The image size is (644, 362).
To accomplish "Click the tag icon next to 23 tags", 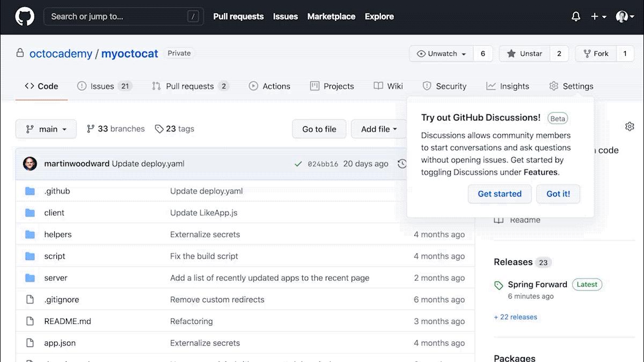I will point(159,129).
